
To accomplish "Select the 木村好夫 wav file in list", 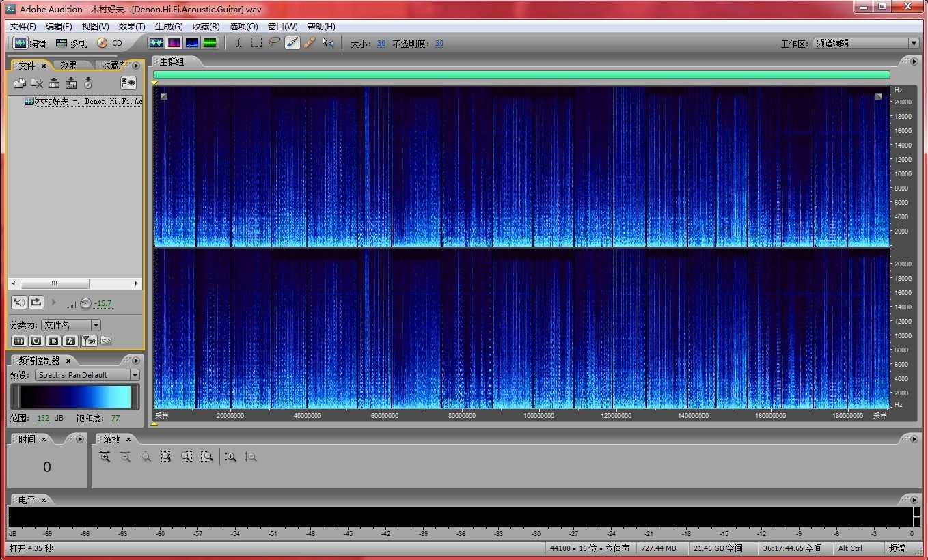I will [83, 101].
